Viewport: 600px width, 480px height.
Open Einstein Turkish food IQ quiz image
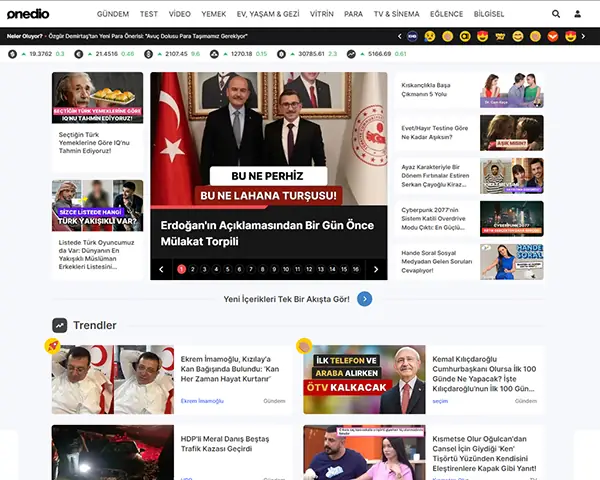click(98, 98)
